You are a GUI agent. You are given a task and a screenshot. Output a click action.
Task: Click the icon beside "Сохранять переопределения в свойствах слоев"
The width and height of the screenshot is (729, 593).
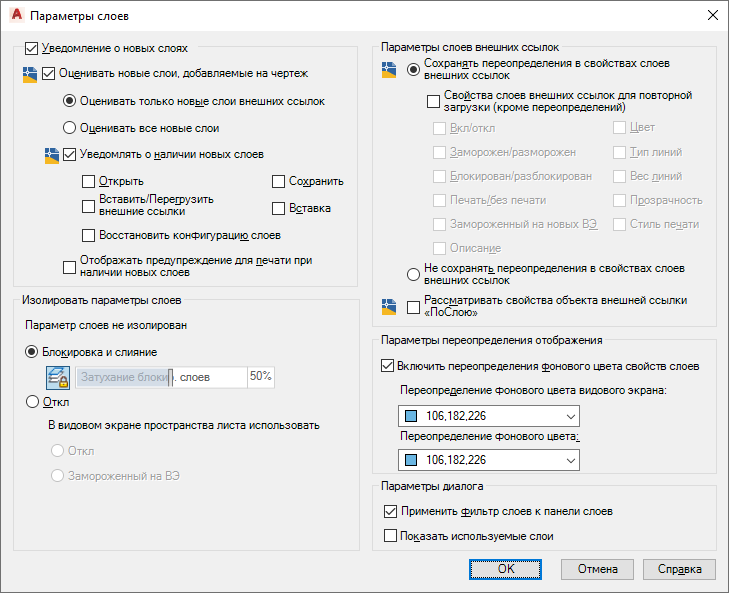[389, 69]
